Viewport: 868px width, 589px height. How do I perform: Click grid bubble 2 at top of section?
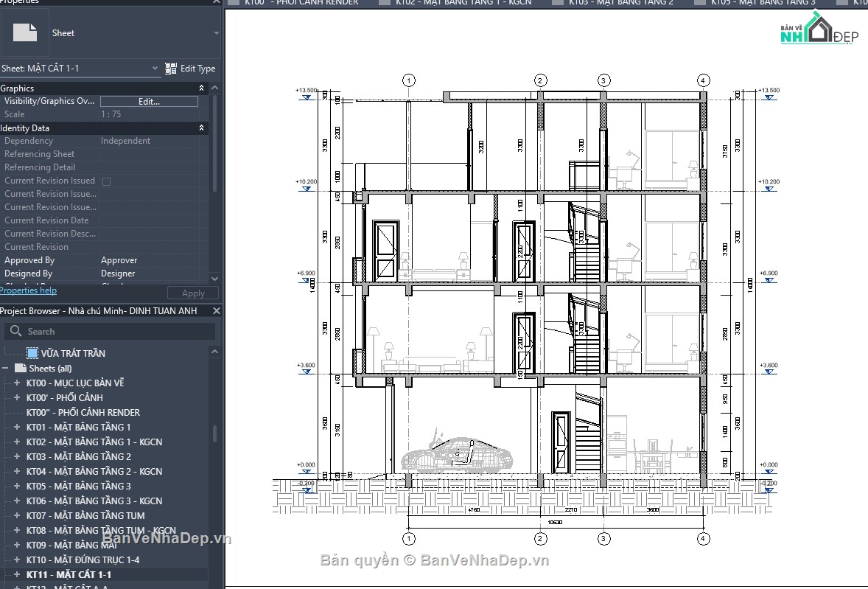point(540,80)
